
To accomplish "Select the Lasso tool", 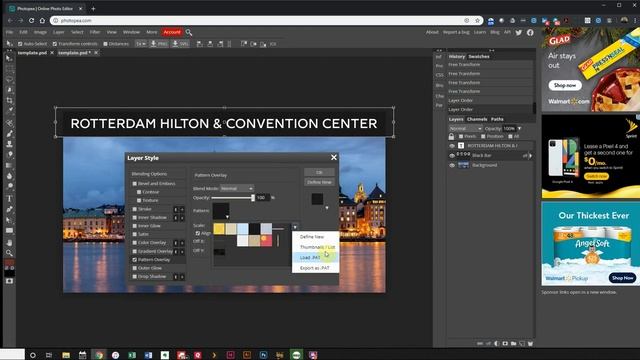I will 9,79.
